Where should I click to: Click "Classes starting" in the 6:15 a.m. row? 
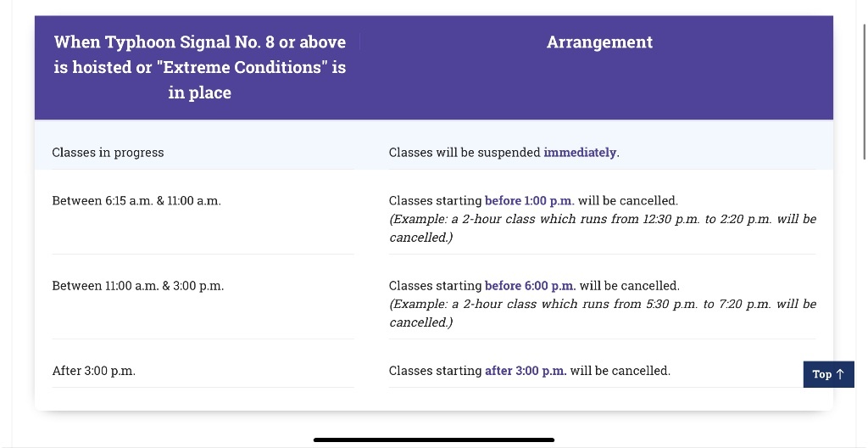pyautogui.click(x=435, y=201)
